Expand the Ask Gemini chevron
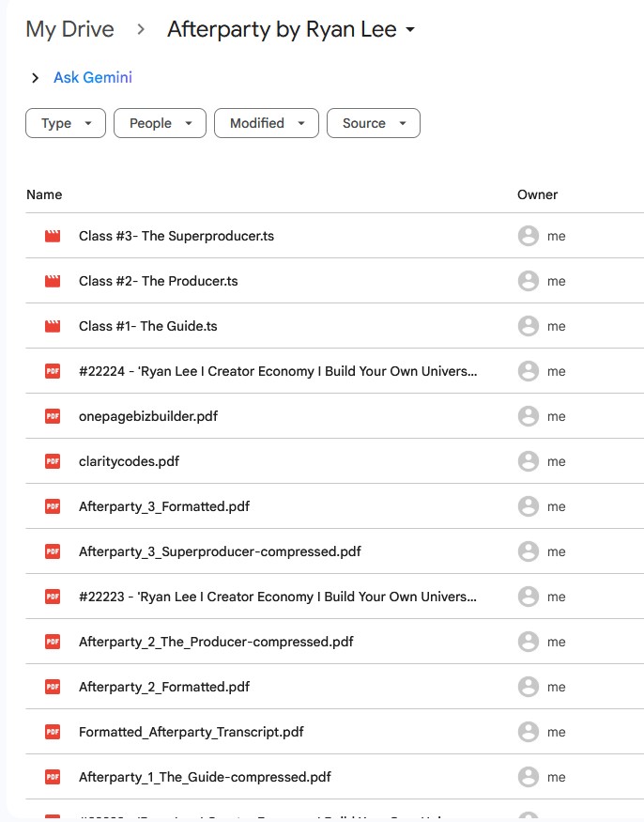Screen dimensions: 644x822 [36, 78]
